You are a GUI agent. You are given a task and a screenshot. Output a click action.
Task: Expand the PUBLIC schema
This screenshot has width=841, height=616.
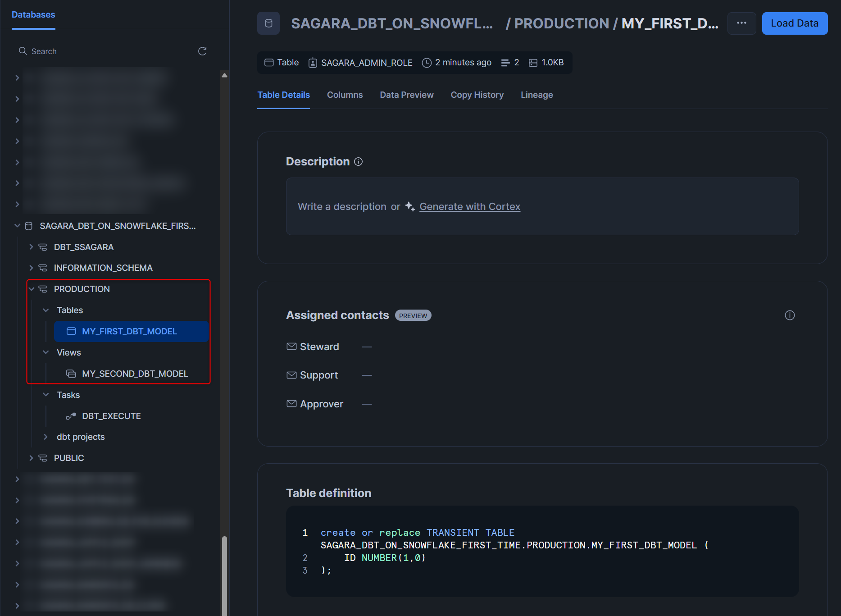point(31,458)
